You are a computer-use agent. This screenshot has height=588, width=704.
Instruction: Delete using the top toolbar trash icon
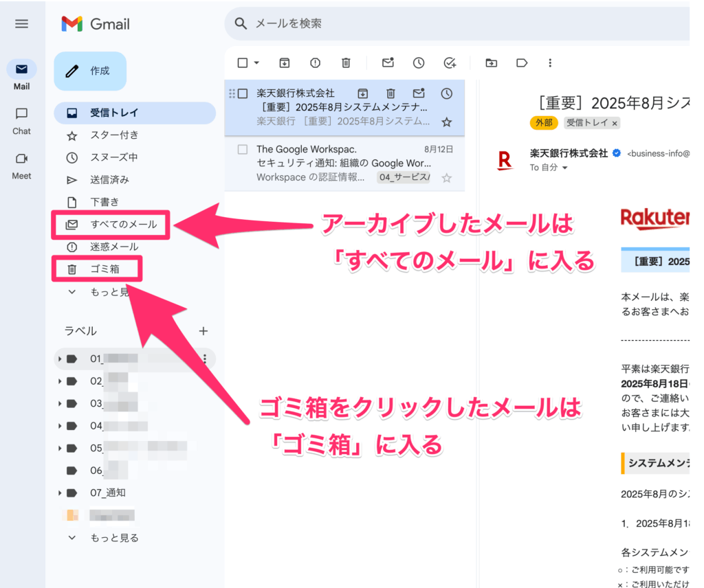click(346, 63)
